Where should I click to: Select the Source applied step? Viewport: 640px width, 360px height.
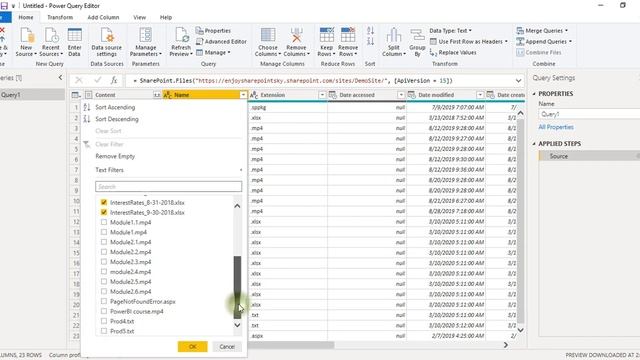[589, 156]
